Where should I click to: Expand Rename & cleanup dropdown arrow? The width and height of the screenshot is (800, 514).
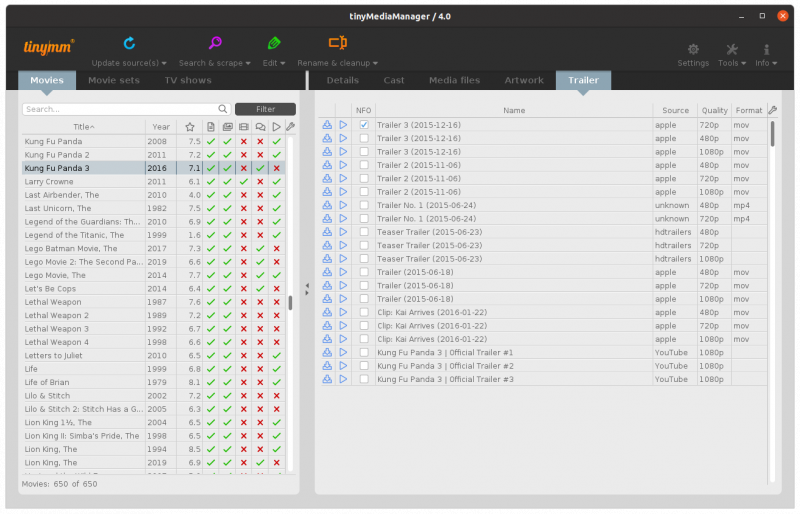[x=376, y=63]
